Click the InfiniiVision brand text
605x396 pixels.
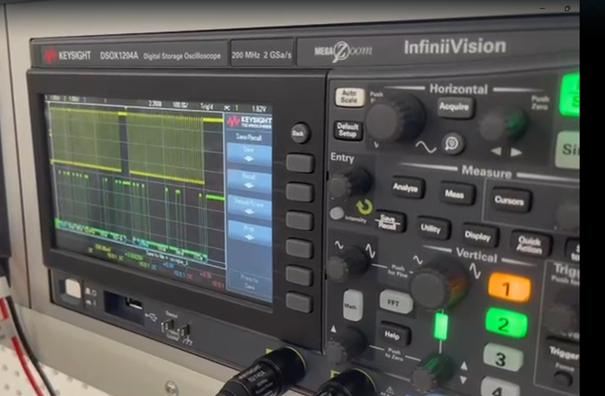(x=455, y=47)
